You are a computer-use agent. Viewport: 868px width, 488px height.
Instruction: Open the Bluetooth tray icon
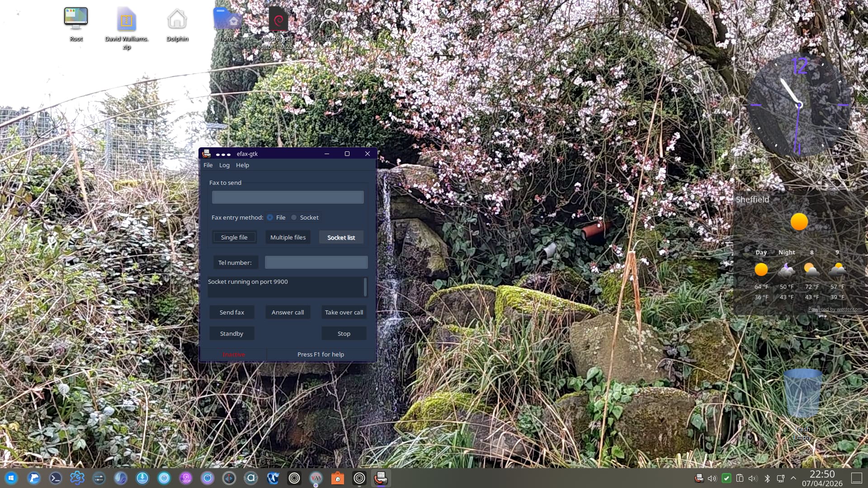(x=767, y=478)
